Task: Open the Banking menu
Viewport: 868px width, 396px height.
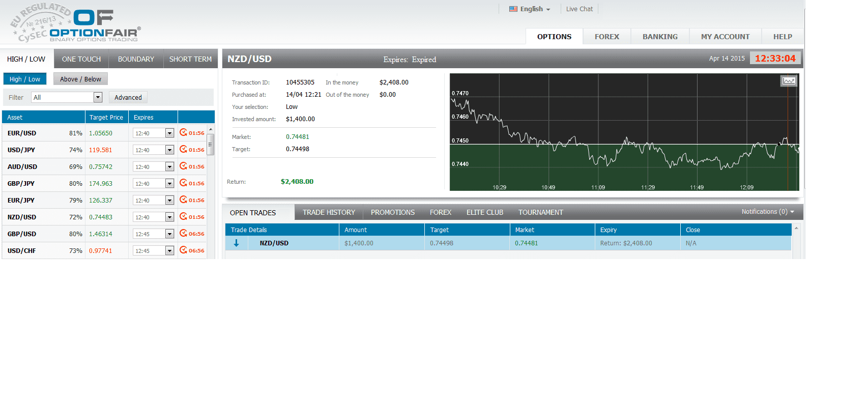Action: tap(660, 37)
